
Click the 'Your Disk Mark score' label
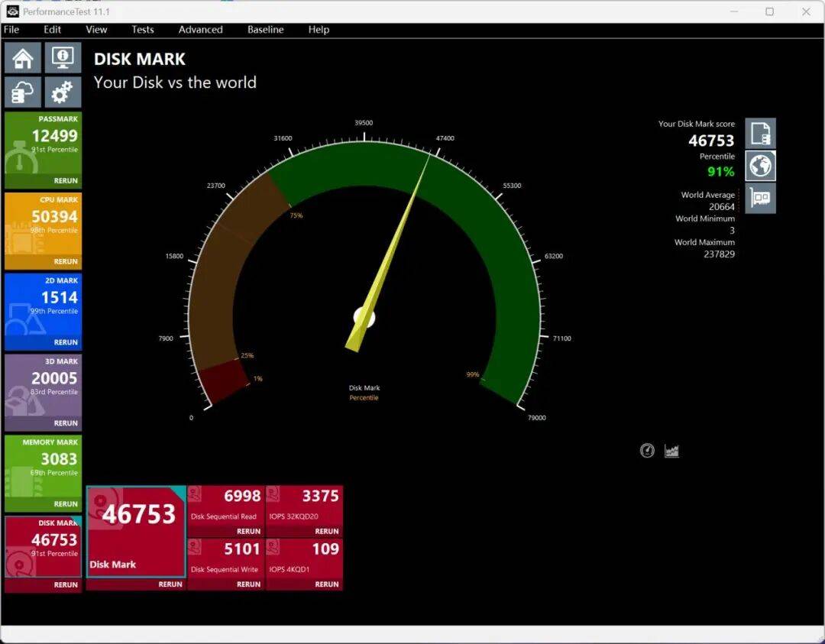coord(697,124)
